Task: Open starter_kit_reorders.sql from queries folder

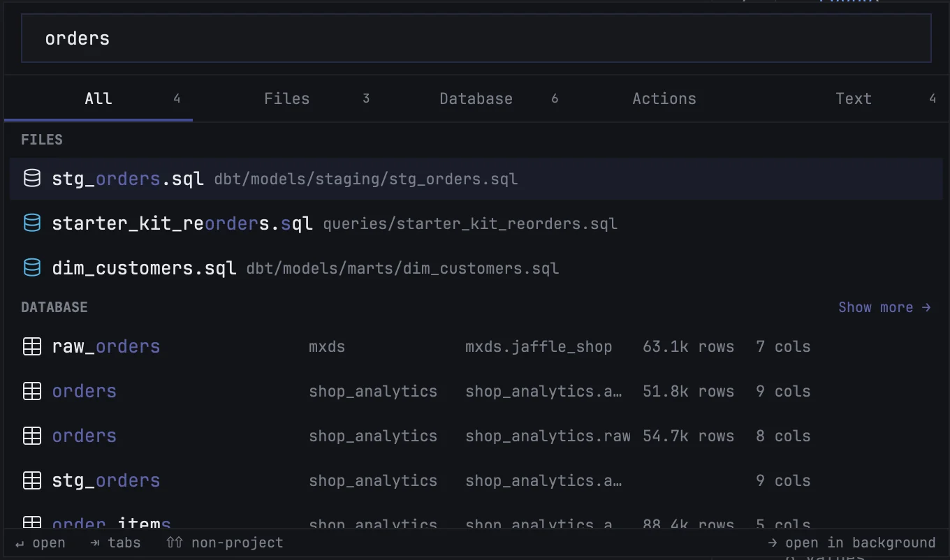Action: 476,223
